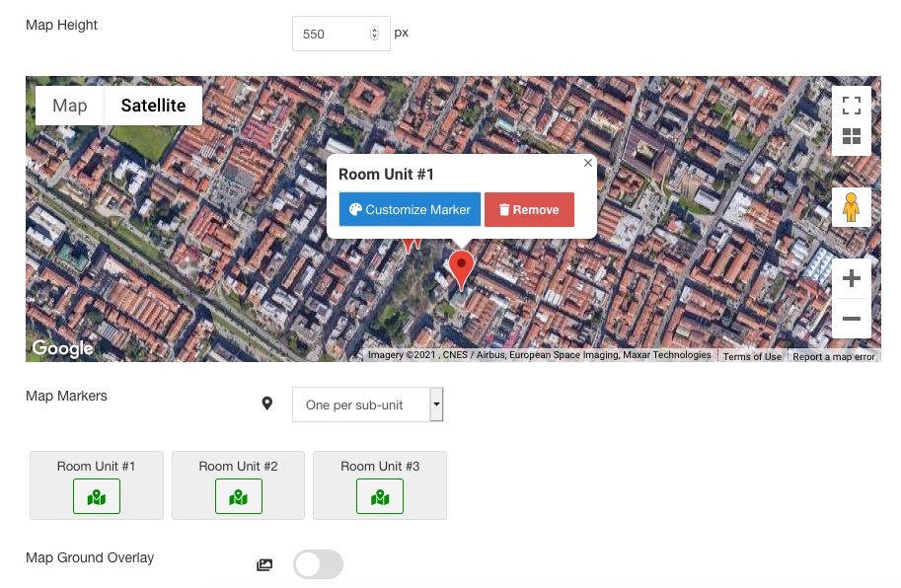Click the Street View pegman icon
The height and width of the screenshot is (588, 901).
click(x=851, y=207)
